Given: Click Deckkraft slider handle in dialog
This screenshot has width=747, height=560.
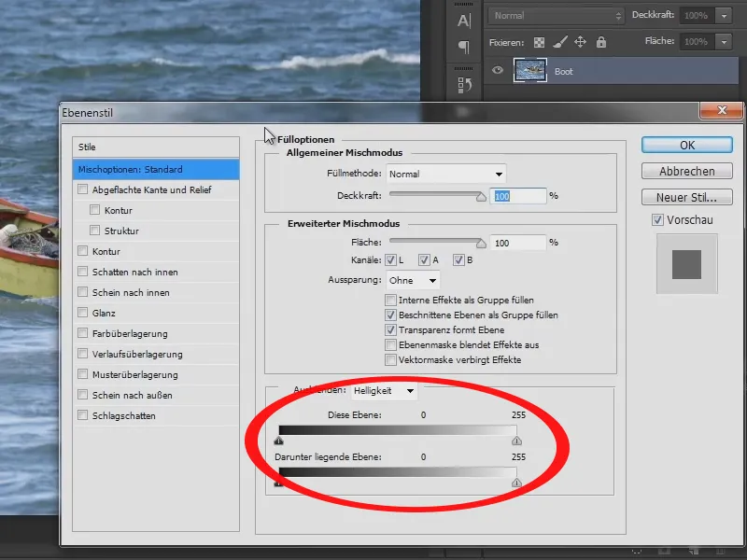Looking at the screenshot, I should click(481, 197).
